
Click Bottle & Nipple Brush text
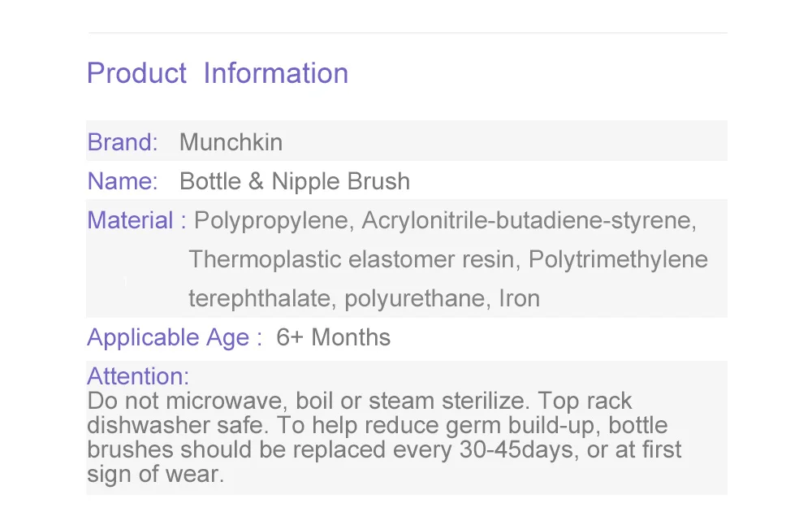295,181
